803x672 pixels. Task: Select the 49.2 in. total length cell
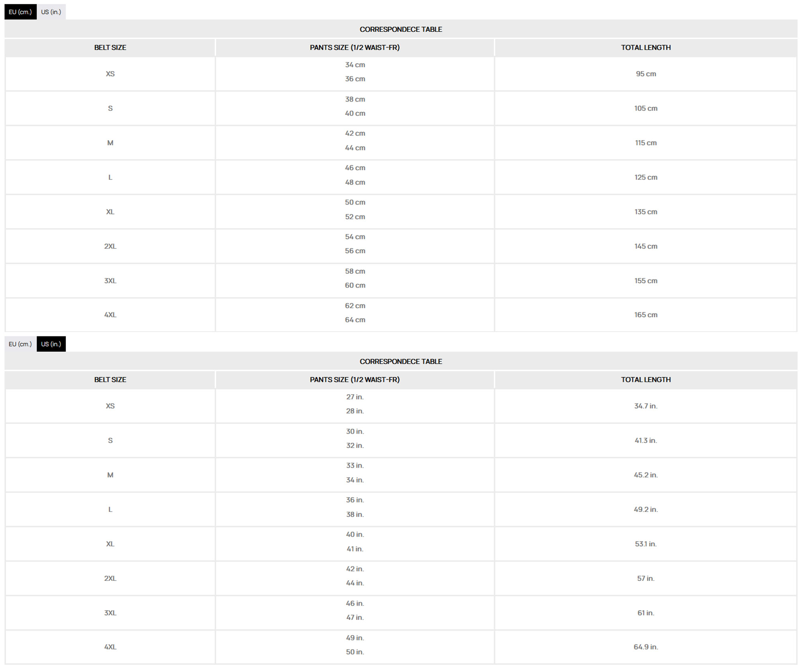[x=646, y=509]
